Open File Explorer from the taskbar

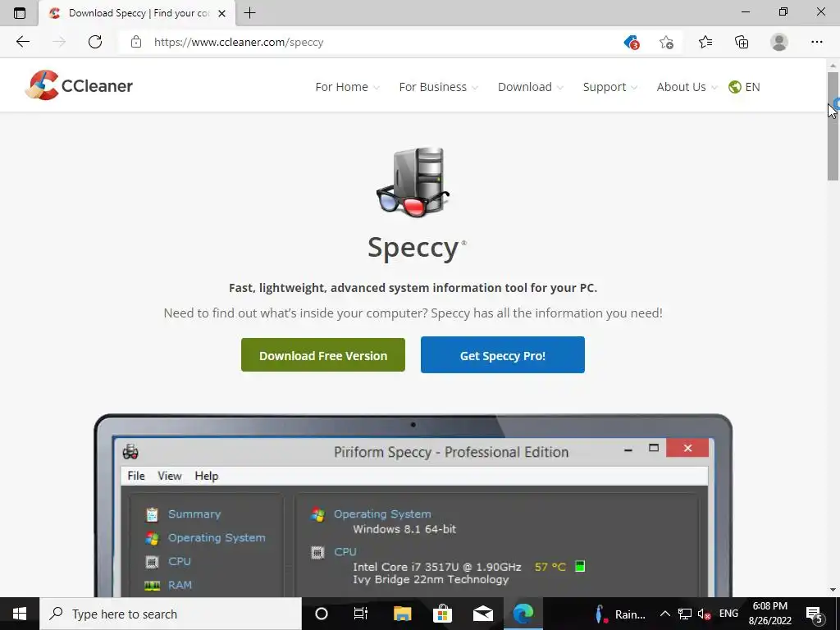point(402,614)
